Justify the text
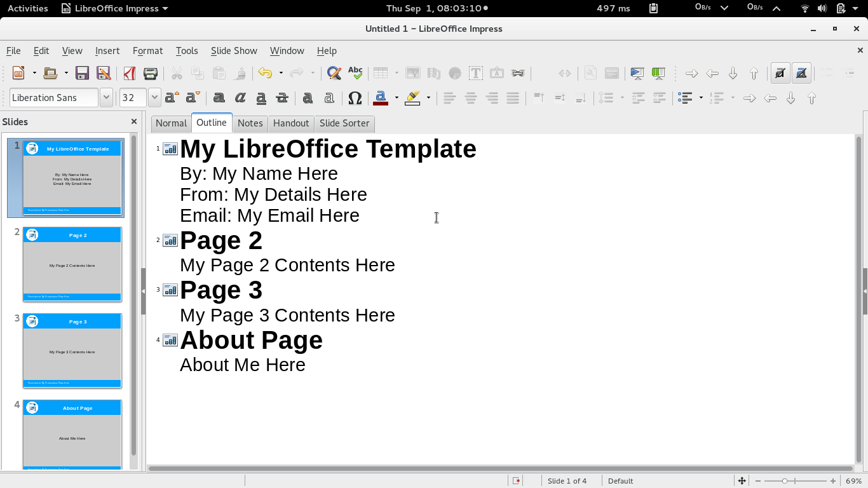Image resolution: width=868 pixels, height=488 pixels. [513, 98]
